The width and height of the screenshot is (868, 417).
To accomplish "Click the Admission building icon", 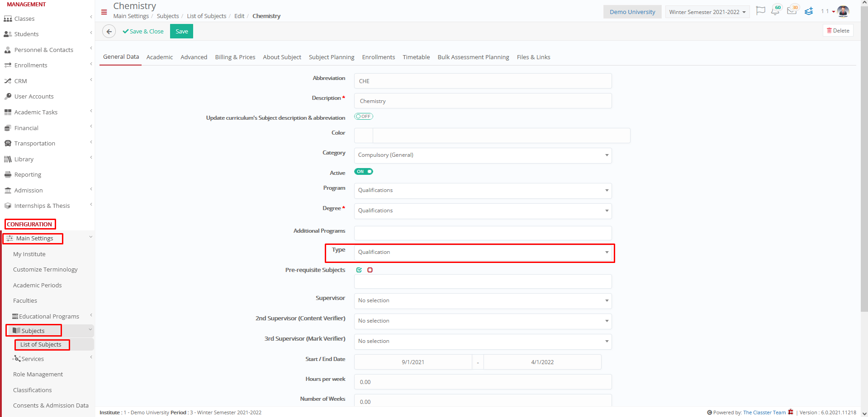I will pyautogui.click(x=8, y=191).
